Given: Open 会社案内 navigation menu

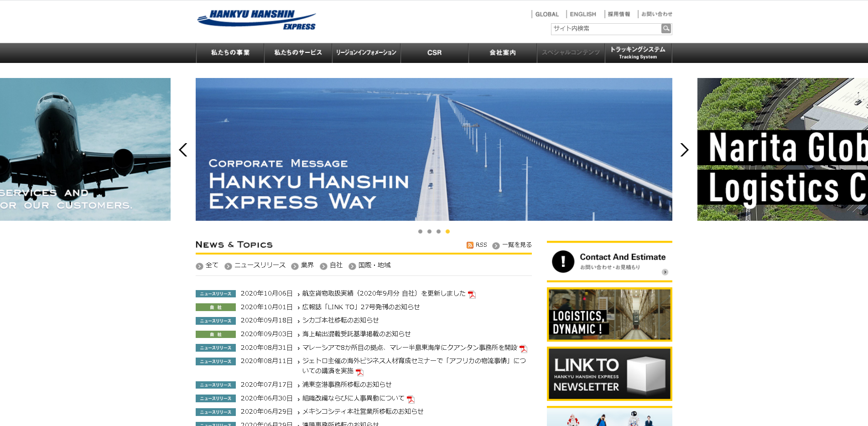Looking at the screenshot, I should click(503, 53).
